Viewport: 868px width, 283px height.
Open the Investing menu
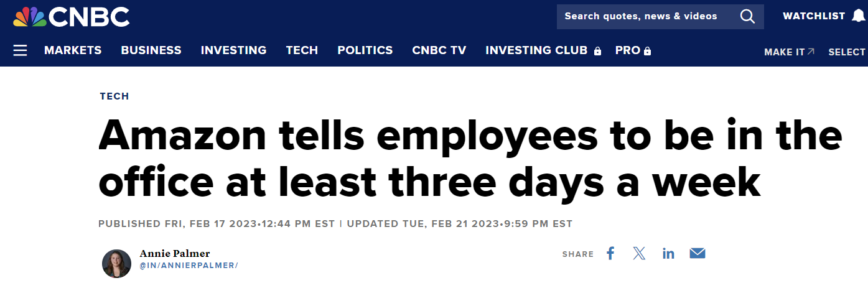tap(233, 50)
